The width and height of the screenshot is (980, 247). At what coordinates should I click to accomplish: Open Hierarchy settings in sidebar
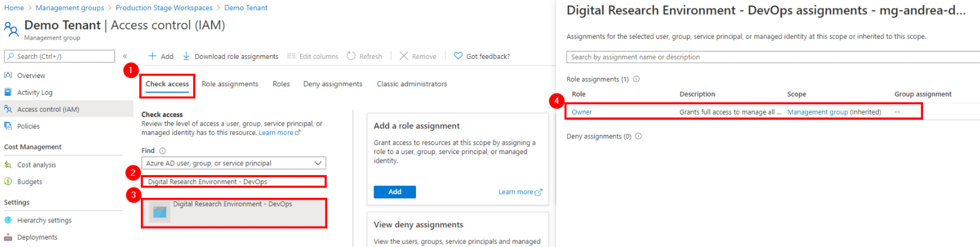point(44,220)
